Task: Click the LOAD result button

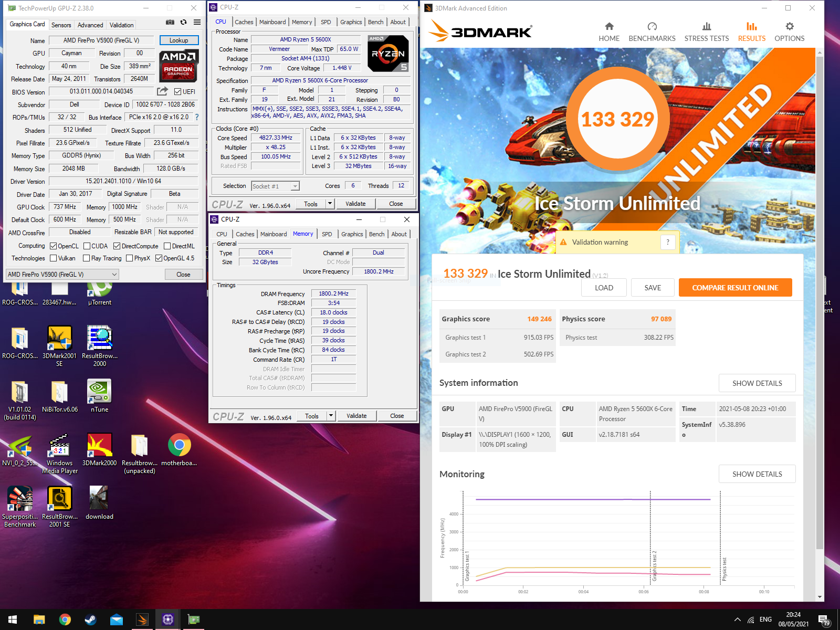Action: tap(604, 288)
